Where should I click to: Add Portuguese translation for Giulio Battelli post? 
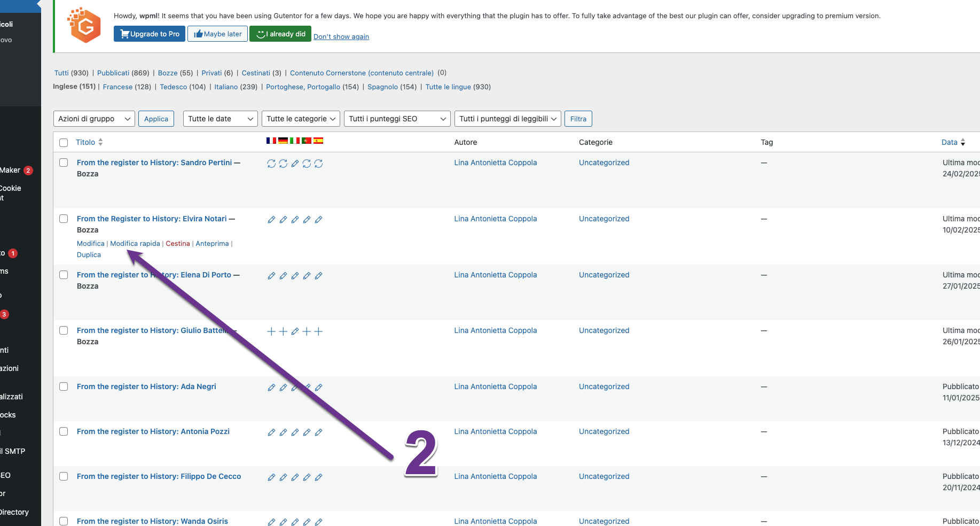tap(307, 331)
